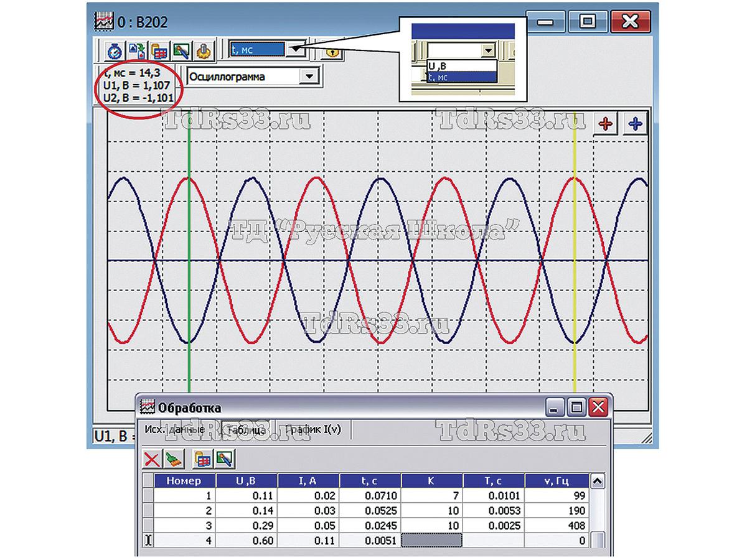Click the stopwatch timer icon in toolbar
Screen dimensions: 747x560
click(x=113, y=50)
